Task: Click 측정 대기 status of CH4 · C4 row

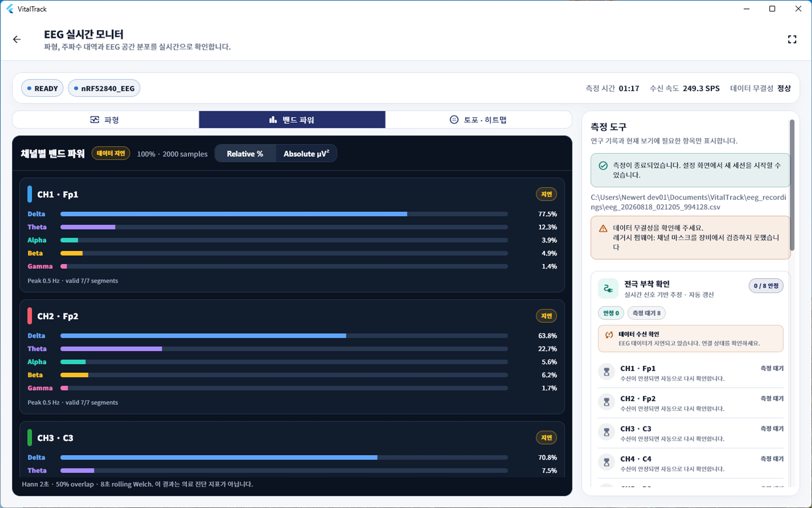Action: (x=772, y=459)
